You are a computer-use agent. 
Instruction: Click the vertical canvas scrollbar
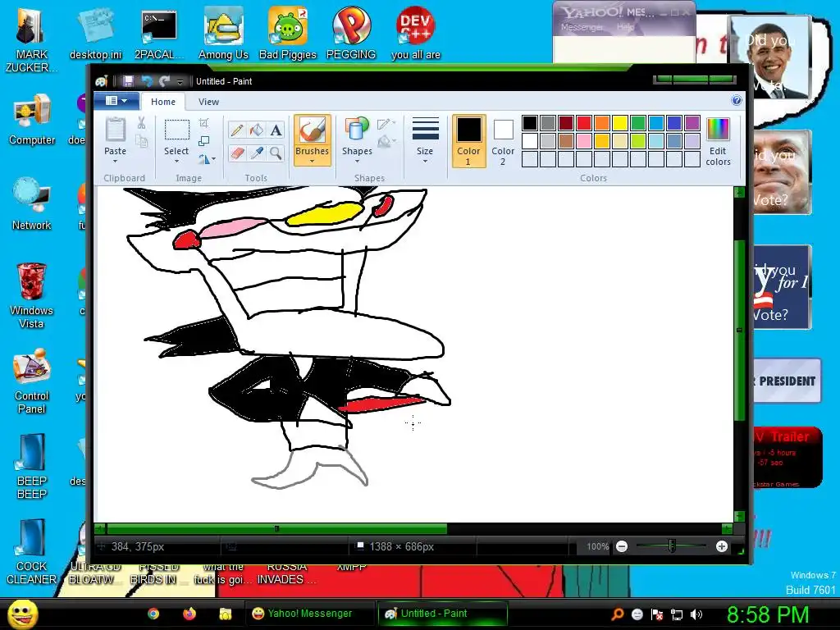739,330
